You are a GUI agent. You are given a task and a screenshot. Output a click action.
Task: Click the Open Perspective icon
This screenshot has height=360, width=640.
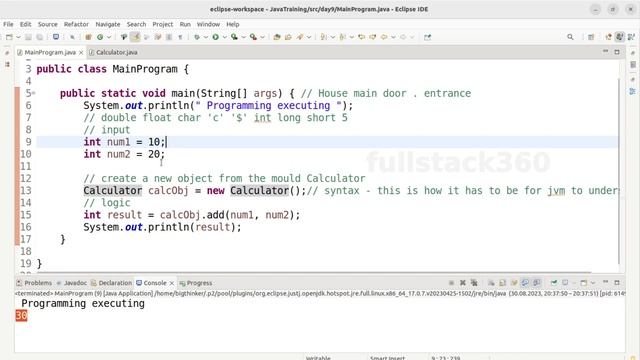pos(591,37)
